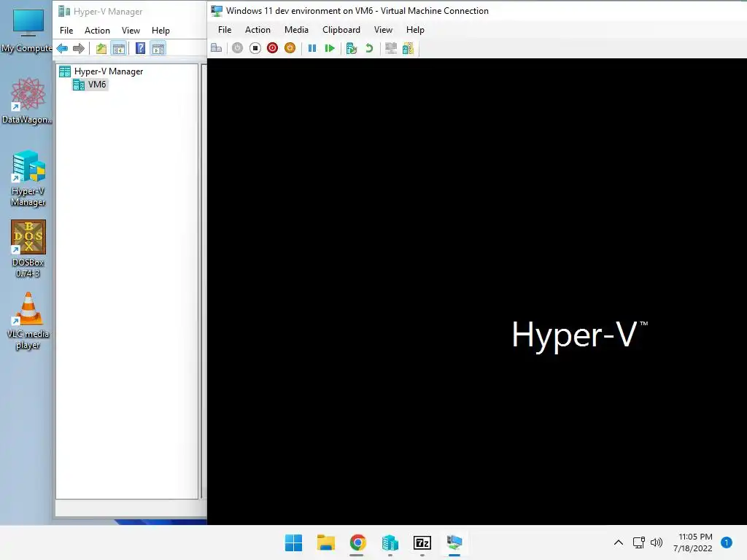Select the DataWagon desktop shortcut
This screenshot has width=747, height=560.
point(27,101)
